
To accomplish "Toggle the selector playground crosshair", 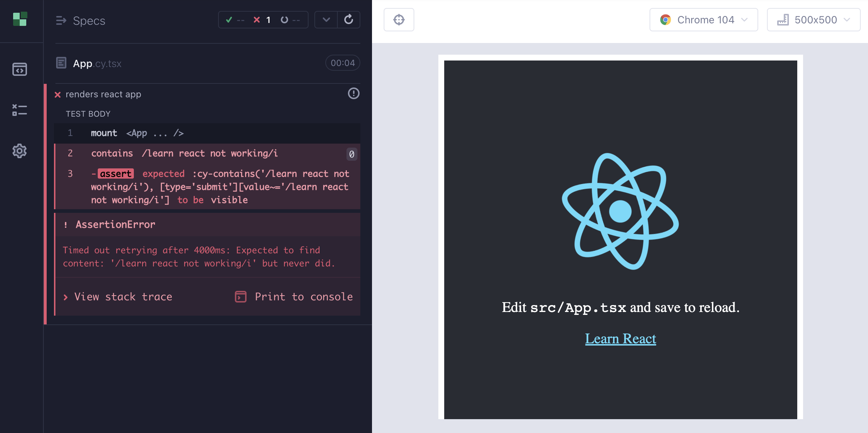I will click(399, 20).
